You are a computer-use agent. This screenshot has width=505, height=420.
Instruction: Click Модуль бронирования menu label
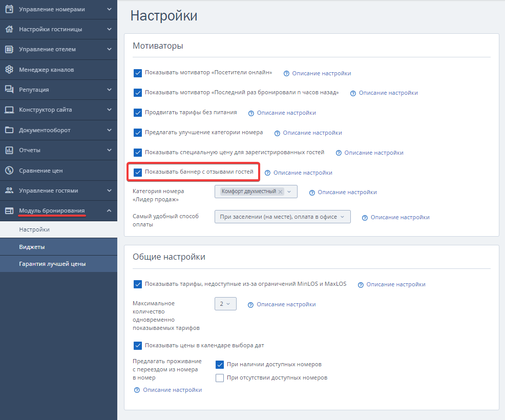(x=52, y=211)
